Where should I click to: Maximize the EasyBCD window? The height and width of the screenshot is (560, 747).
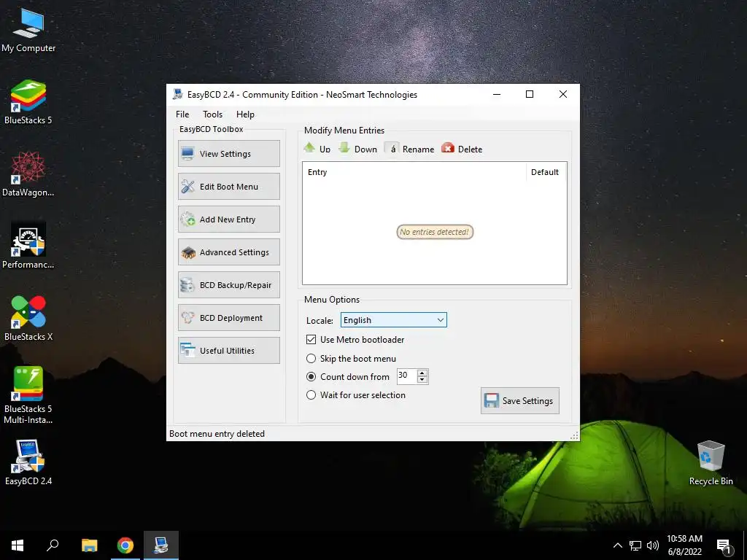(x=530, y=94)
